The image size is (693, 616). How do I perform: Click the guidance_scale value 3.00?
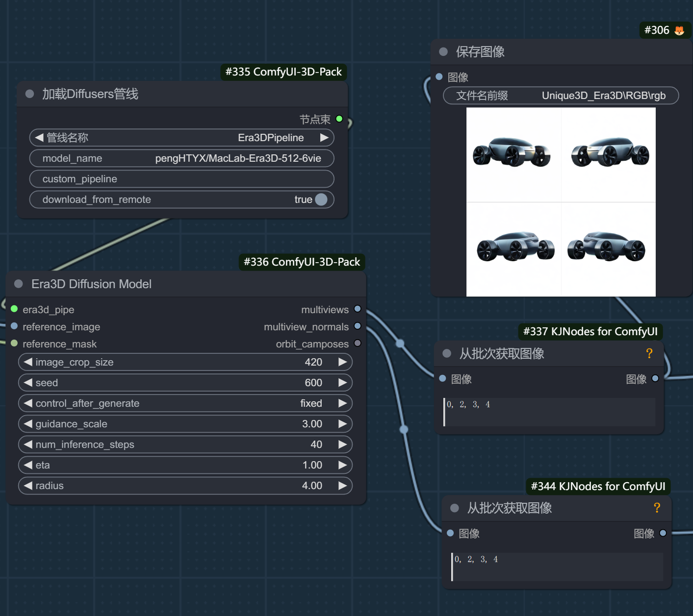pos(312,424)
